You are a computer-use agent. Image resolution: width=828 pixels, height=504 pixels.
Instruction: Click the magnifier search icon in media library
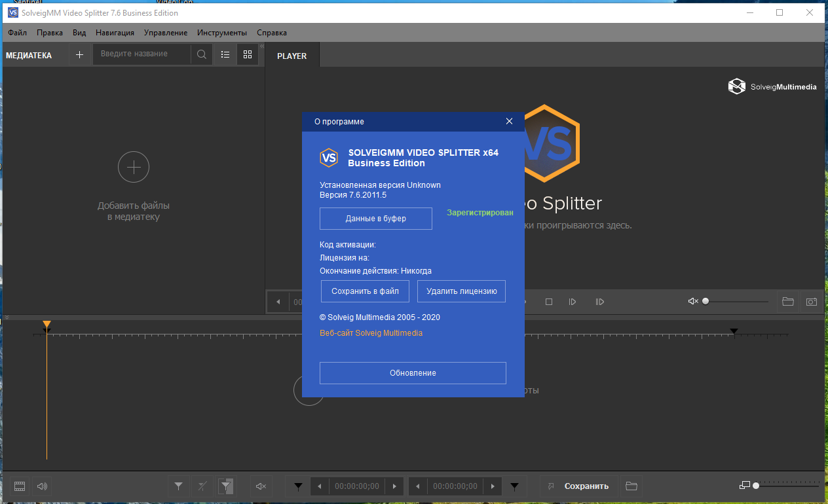point(202,55)
